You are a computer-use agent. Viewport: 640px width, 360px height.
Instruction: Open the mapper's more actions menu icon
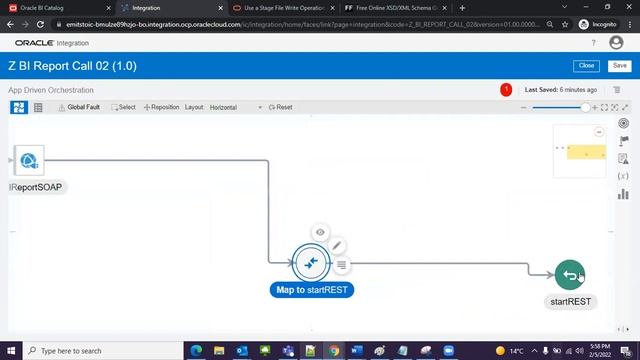(342, 265)
